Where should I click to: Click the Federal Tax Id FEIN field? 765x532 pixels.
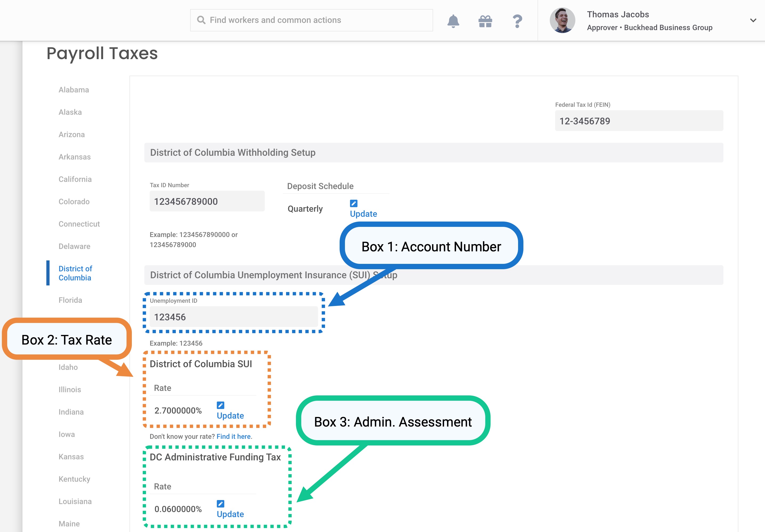(x=638, y=121)
